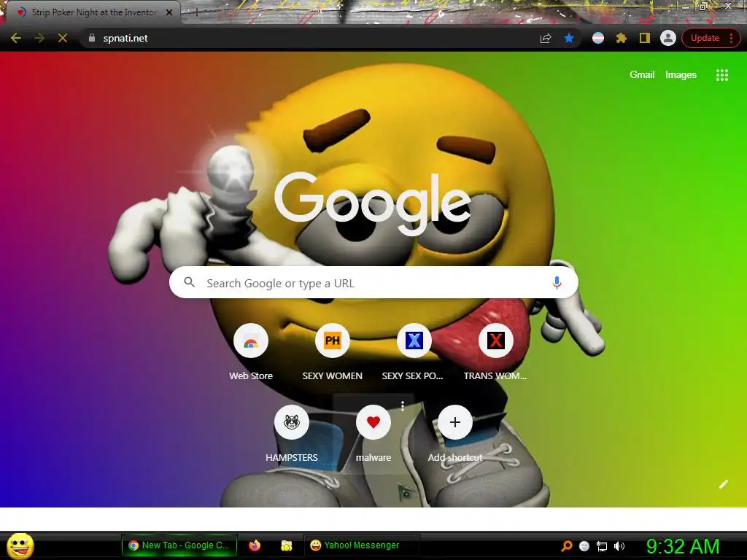Viewport: 747px width, 560px height.
Task: Open the Web Store shortcut
Action: tap(251, 341)
